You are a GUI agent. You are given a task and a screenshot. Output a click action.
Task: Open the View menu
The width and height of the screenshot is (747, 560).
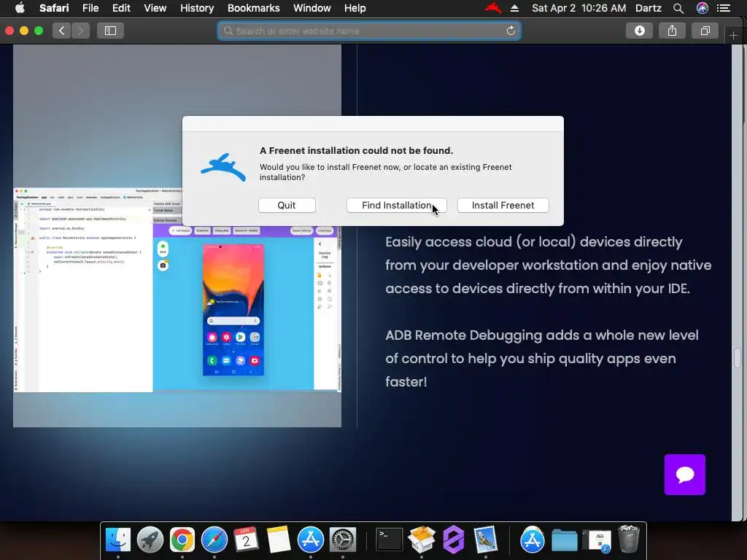coord(155,8)
